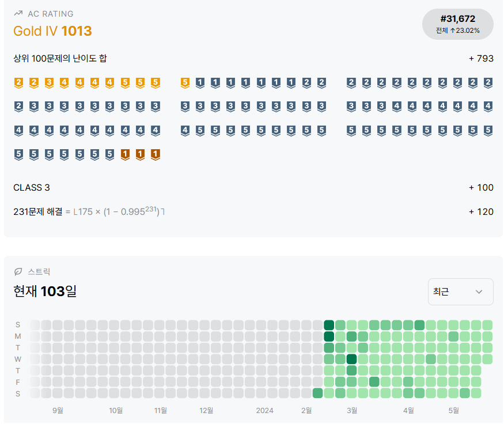Viewport: 504px width, 424px height.
Task: Click the 2024 year label under the streak grid
Action: coord(264,410)
